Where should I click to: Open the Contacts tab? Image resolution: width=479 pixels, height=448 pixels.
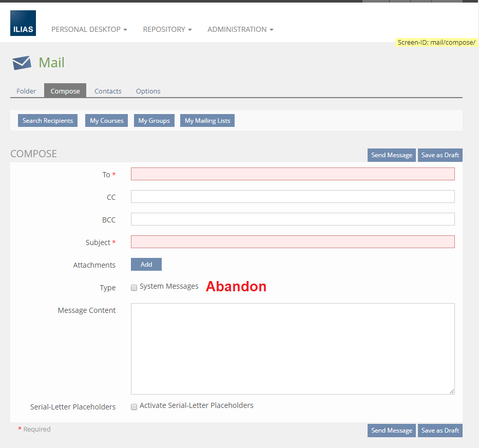[x=108, y=91]
